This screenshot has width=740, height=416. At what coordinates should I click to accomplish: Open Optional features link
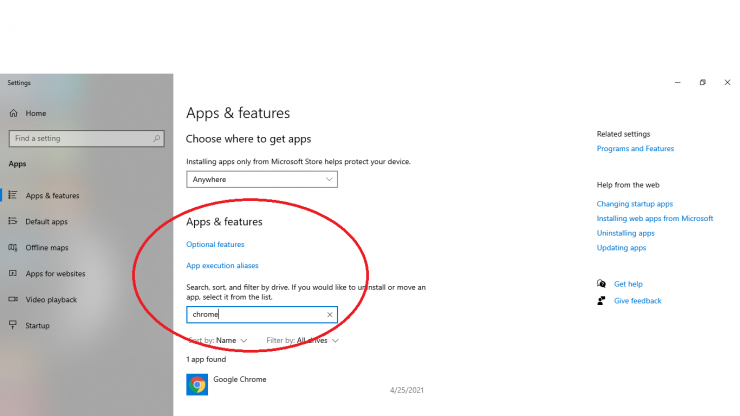pos(215,244)
